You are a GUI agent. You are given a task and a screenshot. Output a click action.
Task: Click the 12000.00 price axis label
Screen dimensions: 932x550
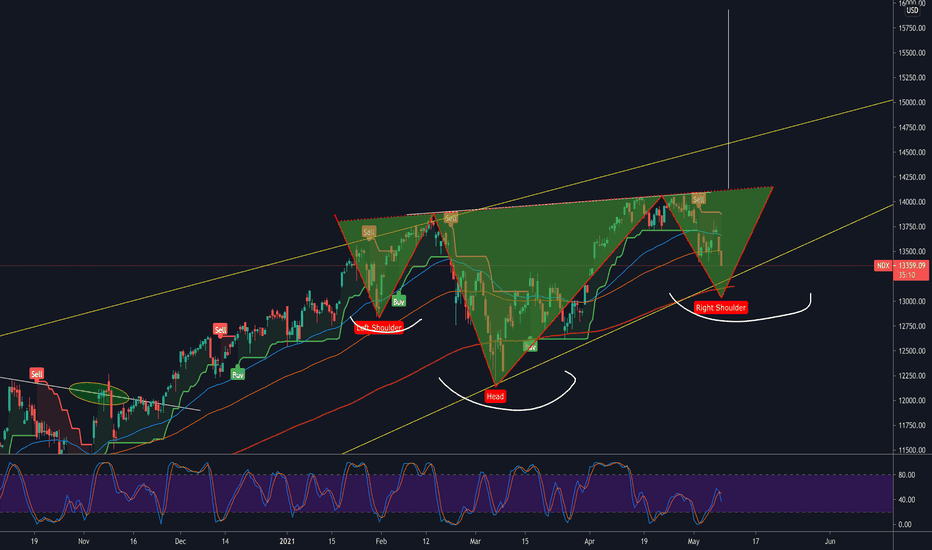coord(912,401)
